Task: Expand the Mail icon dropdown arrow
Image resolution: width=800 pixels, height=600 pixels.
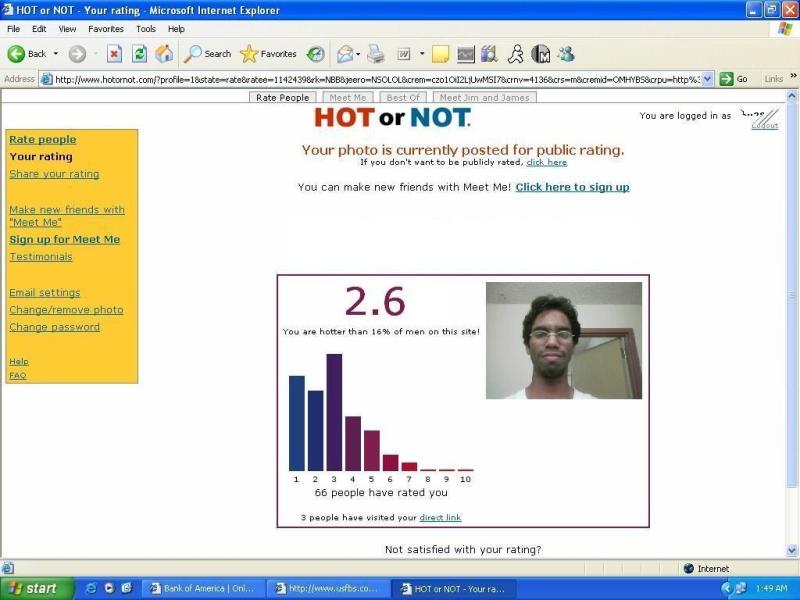Action: (x=358, y=54)
